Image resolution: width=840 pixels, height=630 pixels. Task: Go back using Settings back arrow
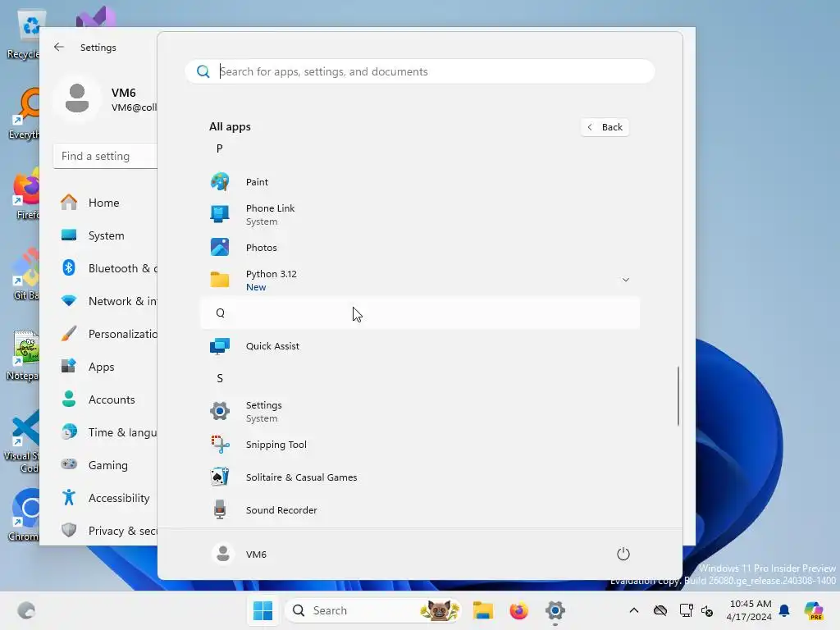click(x=59, y=47)
